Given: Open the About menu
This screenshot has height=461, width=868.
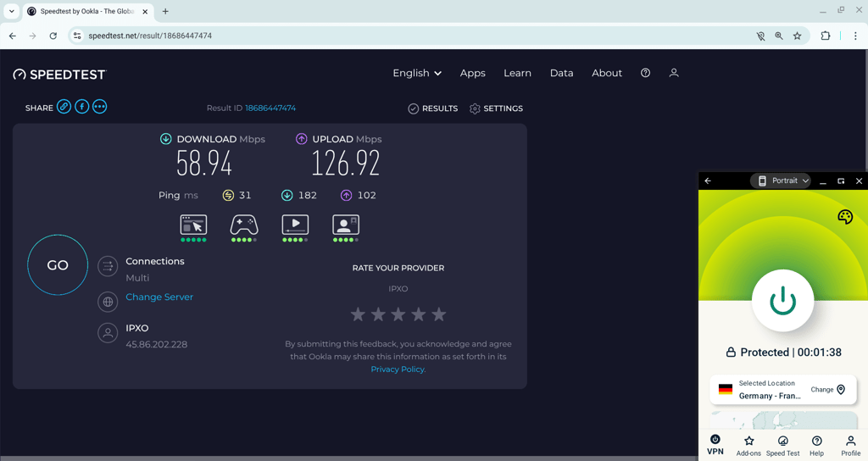Looking at the screenshot, I should [x=607, y=73].
